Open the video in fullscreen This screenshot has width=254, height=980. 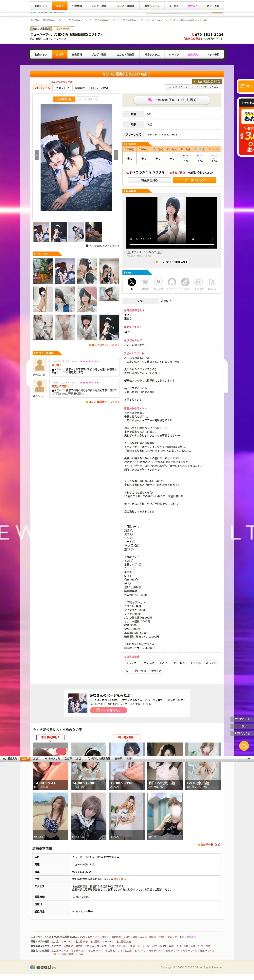point(203,239)
